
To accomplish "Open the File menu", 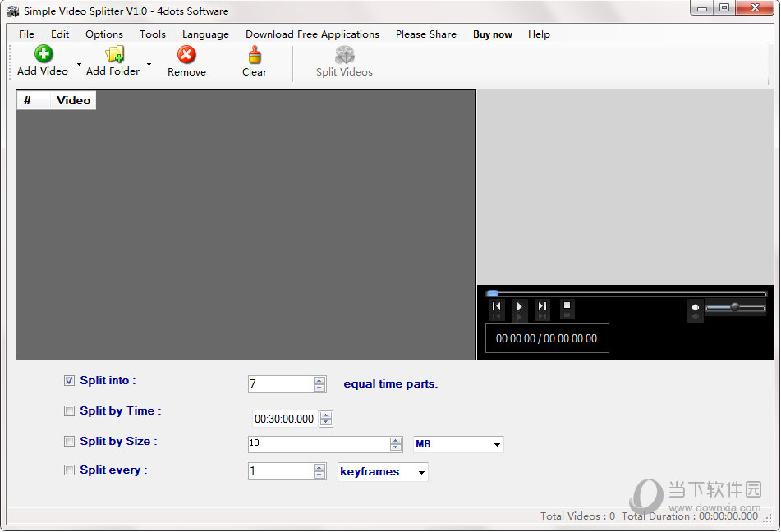I will pos(26,34).
